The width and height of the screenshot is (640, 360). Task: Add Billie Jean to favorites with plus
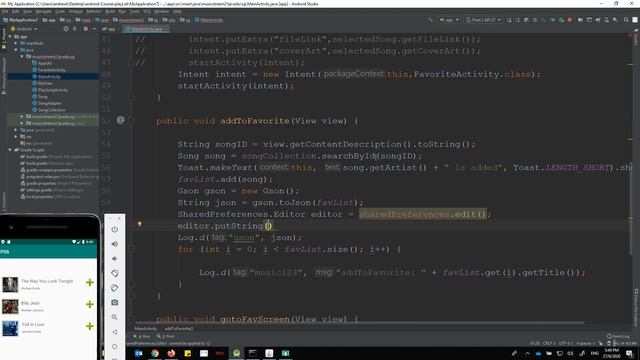[x=90, y=304]
